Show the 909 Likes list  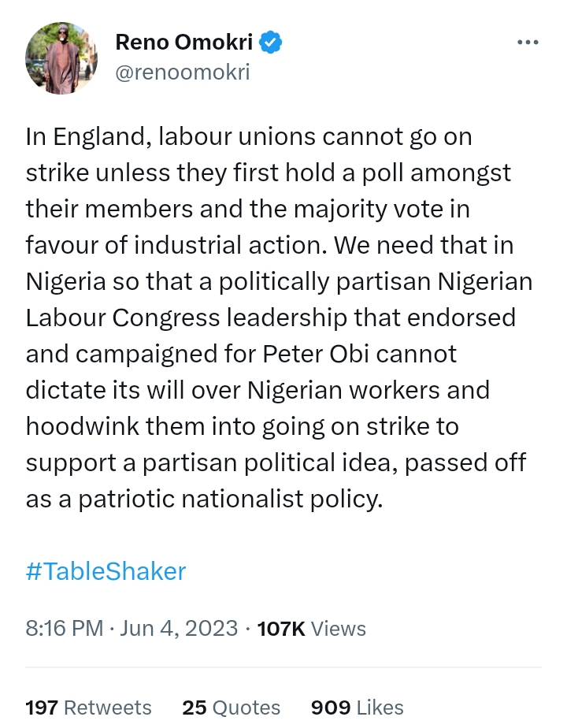357,708
